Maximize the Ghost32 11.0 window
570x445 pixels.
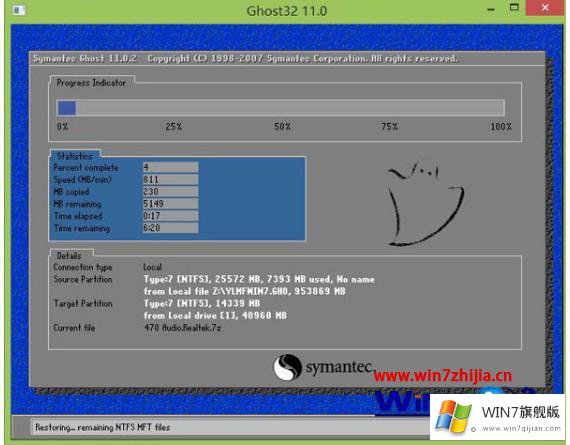tap(514, 7)
